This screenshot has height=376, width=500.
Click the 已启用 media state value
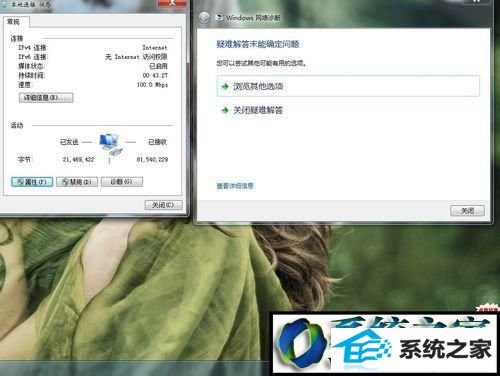pos(158,66)
